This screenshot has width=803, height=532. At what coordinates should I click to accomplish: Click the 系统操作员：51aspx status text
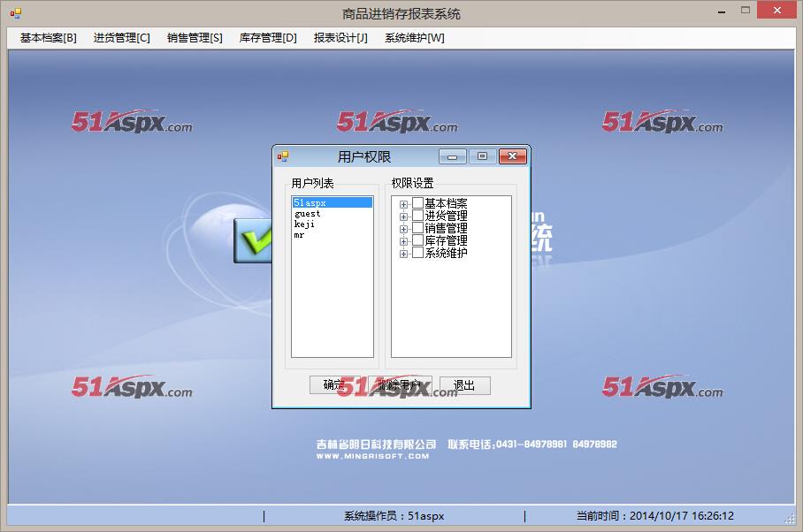tap(394, 515)
